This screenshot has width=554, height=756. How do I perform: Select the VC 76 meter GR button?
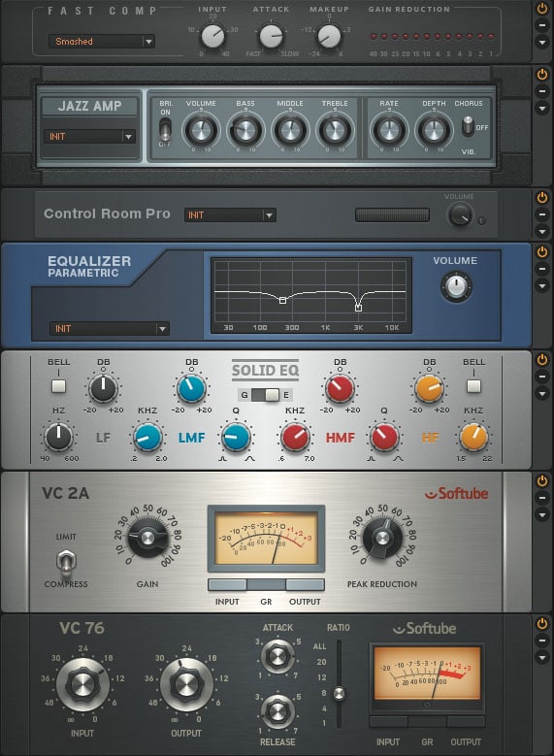click(x=427, y=722)
